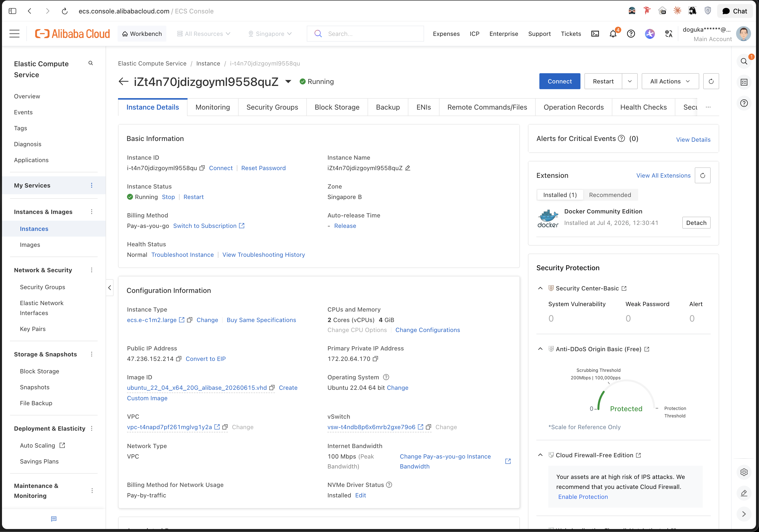Open right sidebar settings gear
759x532 pixels.
(x=744, y=472)
